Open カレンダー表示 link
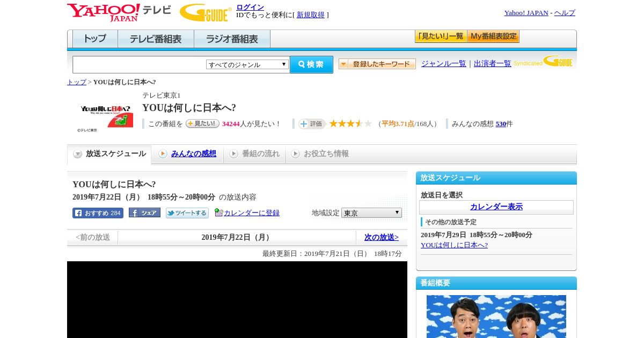The image size is (644, 338). (496, 207)
